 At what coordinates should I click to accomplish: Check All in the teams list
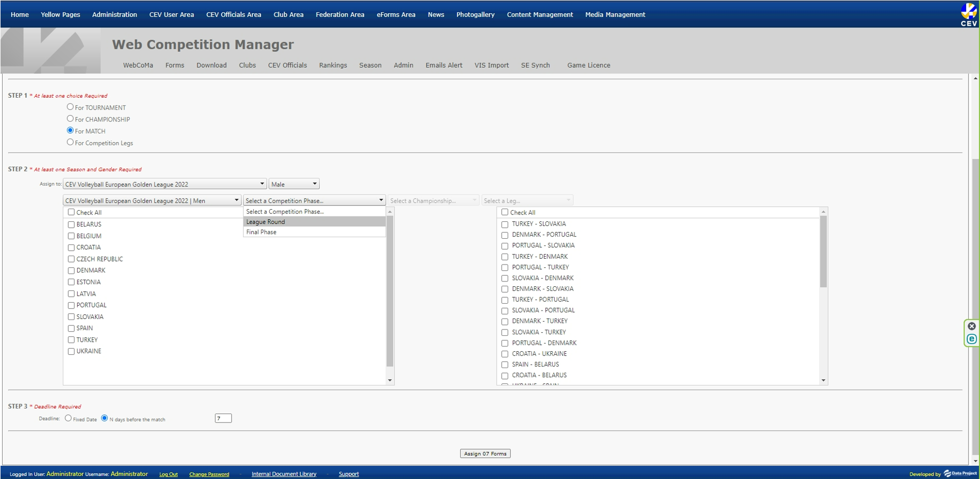click(x=71, y=212)
